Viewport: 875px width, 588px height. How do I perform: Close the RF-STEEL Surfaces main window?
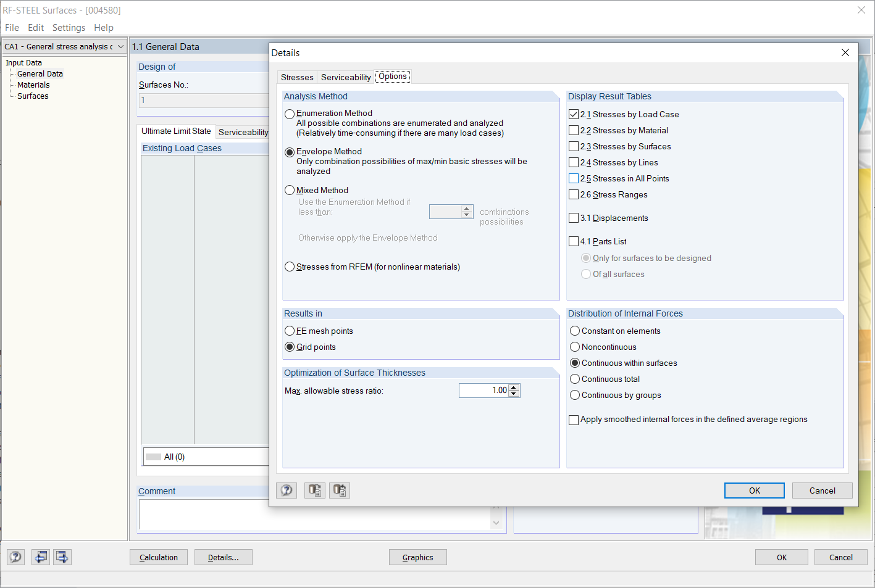pos(861,10)
